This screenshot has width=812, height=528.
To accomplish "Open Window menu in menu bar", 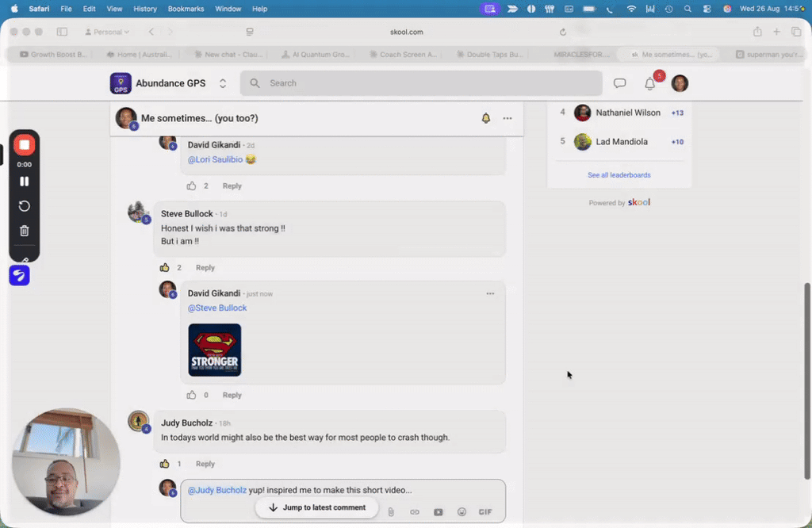I will 228,9.
